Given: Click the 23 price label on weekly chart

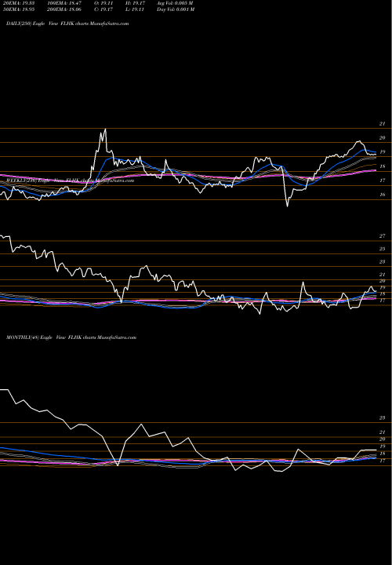Looking at the screenshot, I should tap(383, 261).
